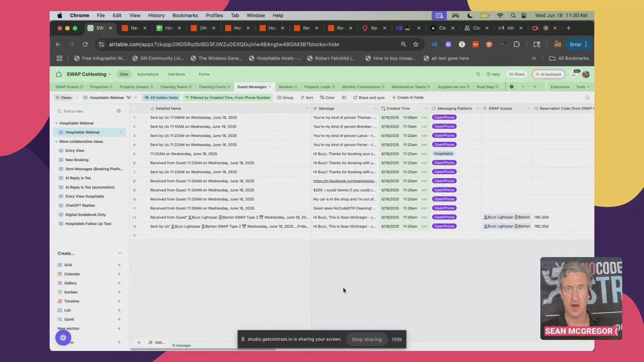
Task: Open Hospitable Webinar view name dropdown
Action: [136, 98]
